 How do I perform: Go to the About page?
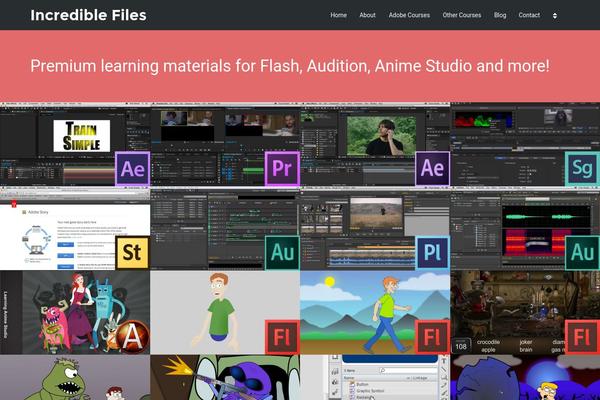(367, 15)
